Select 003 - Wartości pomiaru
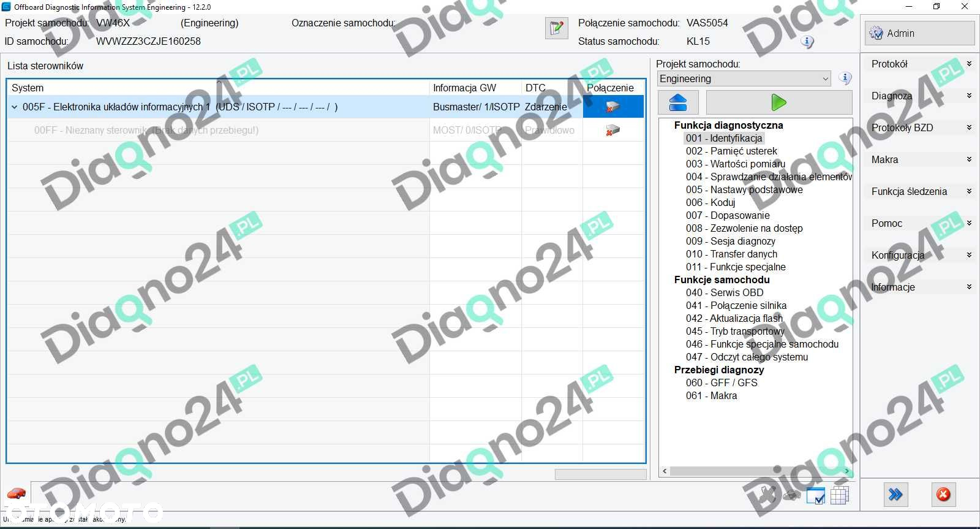Viewport: 980px width, 529px height. tap(735, 164)
